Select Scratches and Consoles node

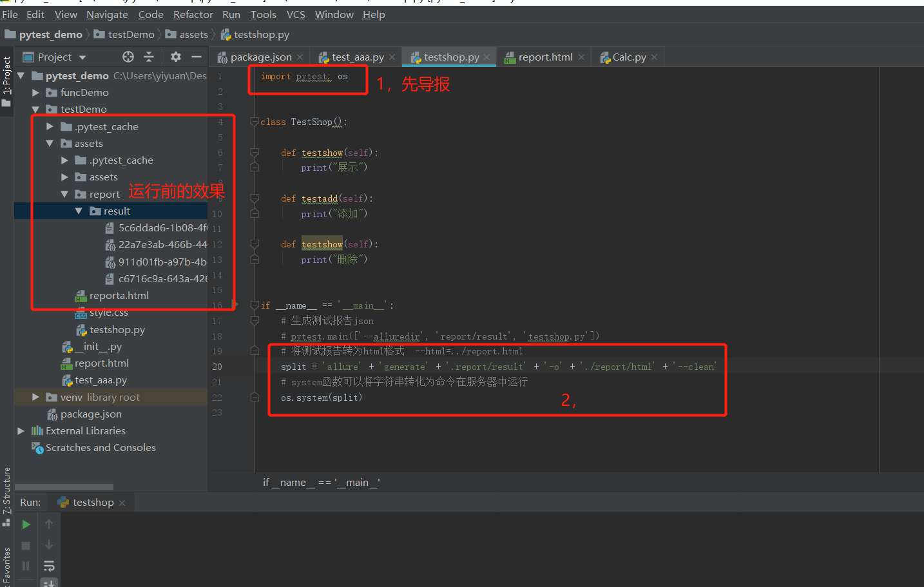coord(93,447)
